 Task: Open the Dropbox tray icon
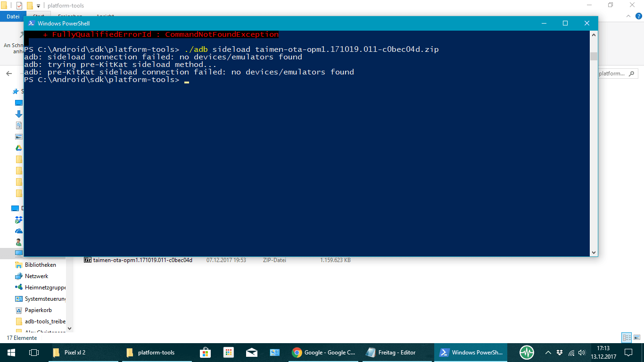pyautogui.click(x=560, y=352)
